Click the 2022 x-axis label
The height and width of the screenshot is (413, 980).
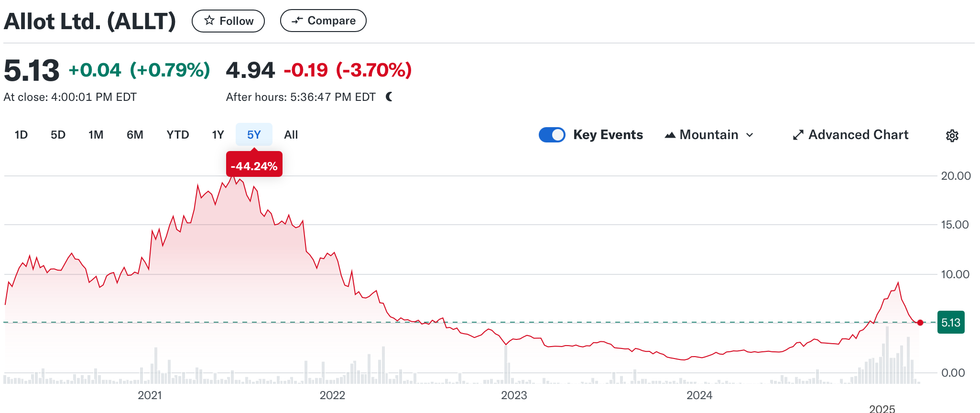(x=332, y=395)
